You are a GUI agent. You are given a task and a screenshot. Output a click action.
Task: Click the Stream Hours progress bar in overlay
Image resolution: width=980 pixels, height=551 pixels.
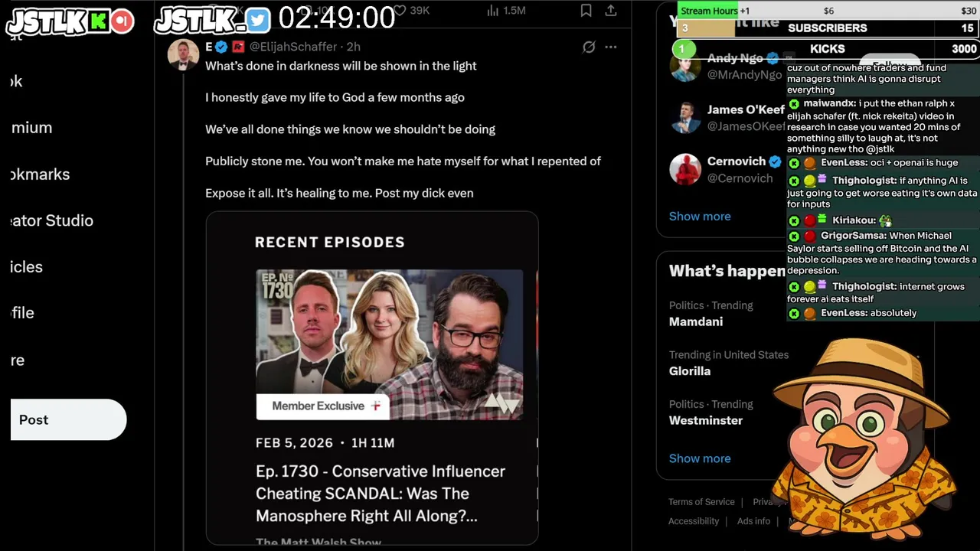coord(828,11)
